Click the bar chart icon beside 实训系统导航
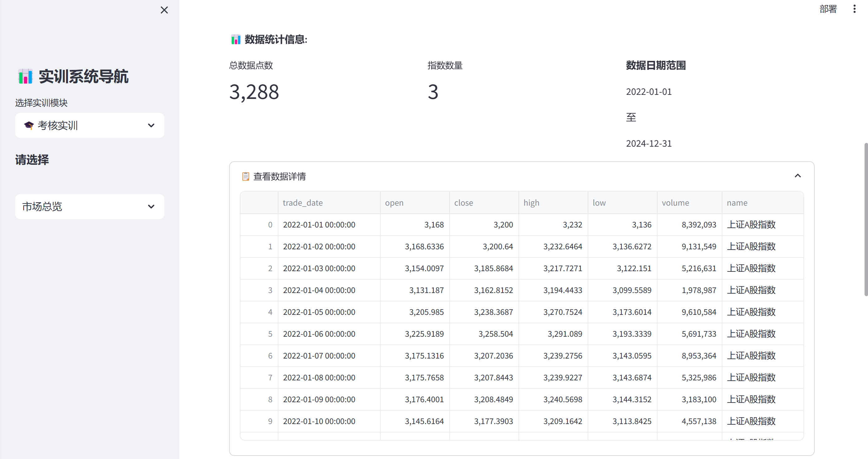Image resolution: width=868 pixels, height=459 pixels. click(25, 76)
